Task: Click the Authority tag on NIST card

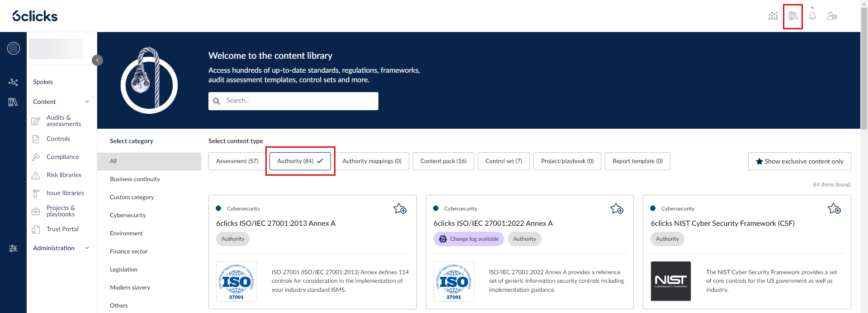Action: click(x=667, y=239)
